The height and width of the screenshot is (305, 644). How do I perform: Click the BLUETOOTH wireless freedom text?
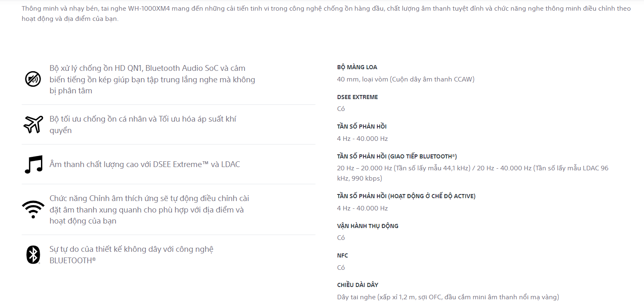tap(131, 255)
